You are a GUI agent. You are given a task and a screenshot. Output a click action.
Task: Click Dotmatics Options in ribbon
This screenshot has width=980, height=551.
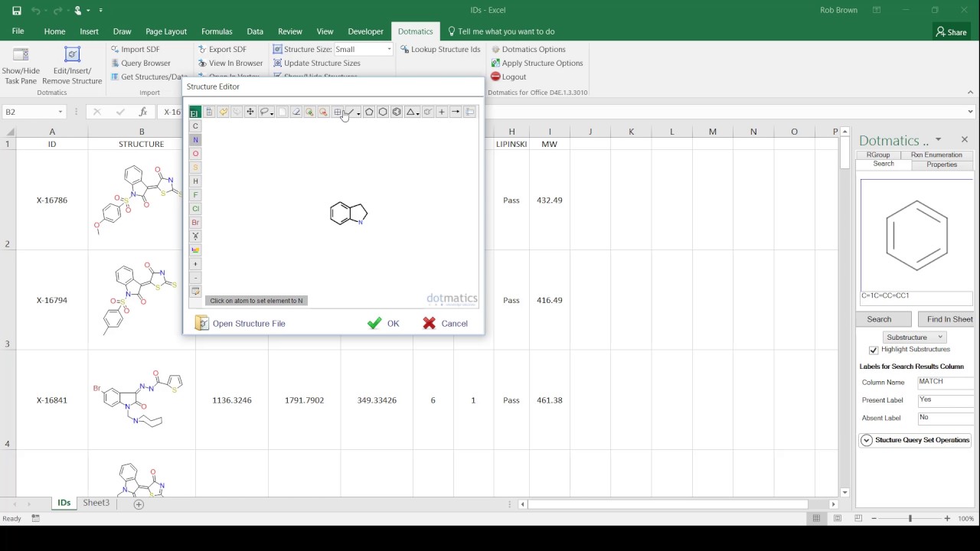click(x=528, y=49)
